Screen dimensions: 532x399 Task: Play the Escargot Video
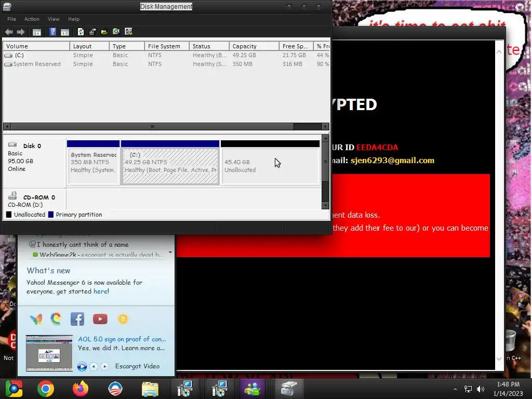coord(82,366)
